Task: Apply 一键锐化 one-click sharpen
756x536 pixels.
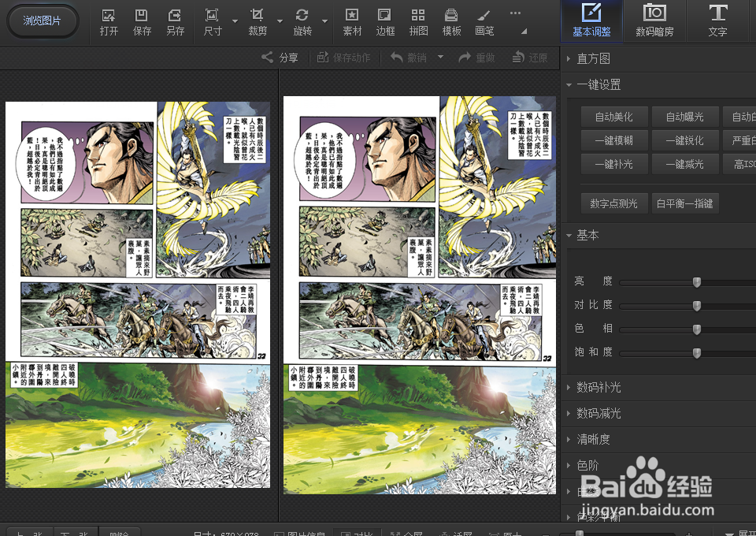Action: (x=684, y=140)
